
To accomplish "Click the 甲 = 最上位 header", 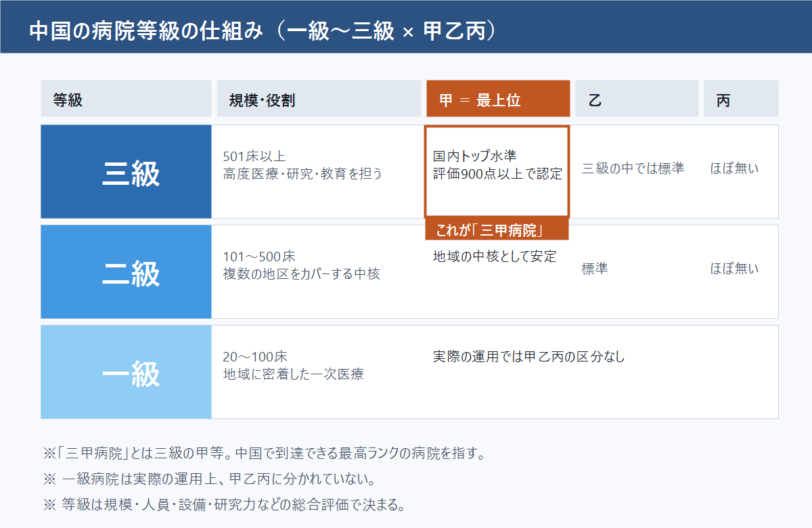I will tap(498, 99).
